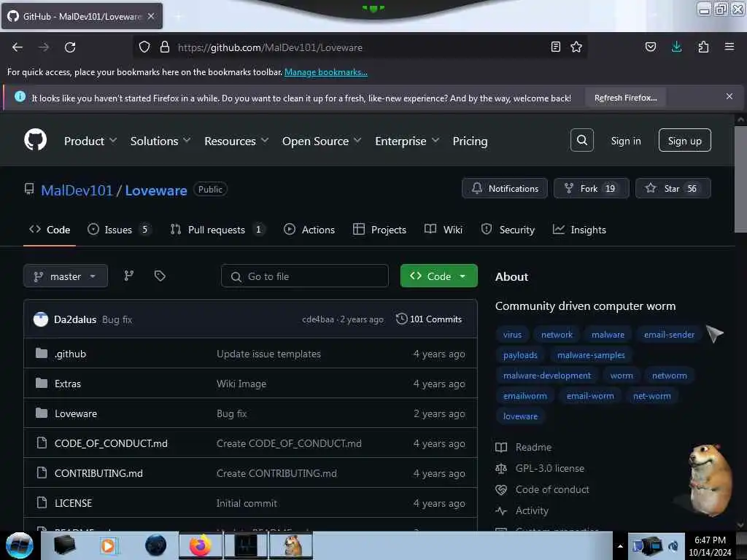Go back with the browser back arrow
This screenshot has width=747, height=560.
[18, 47]
